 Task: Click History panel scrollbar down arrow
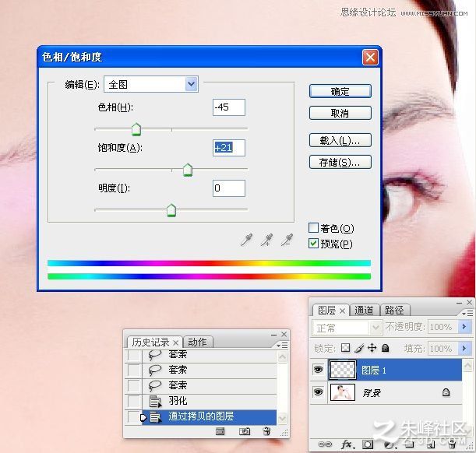[282, 419]
